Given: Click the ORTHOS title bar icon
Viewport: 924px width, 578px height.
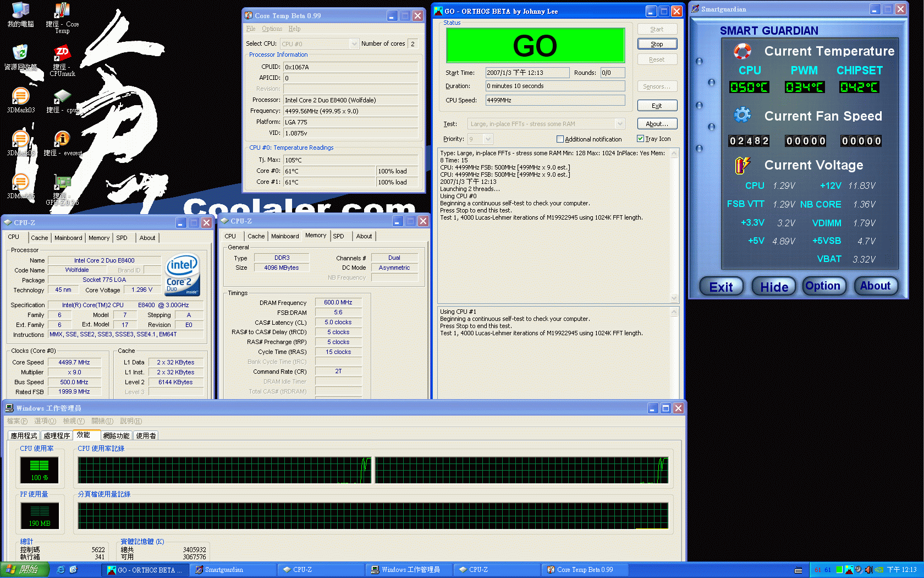Looking at the screenshot, I should (x=438, y=11).
